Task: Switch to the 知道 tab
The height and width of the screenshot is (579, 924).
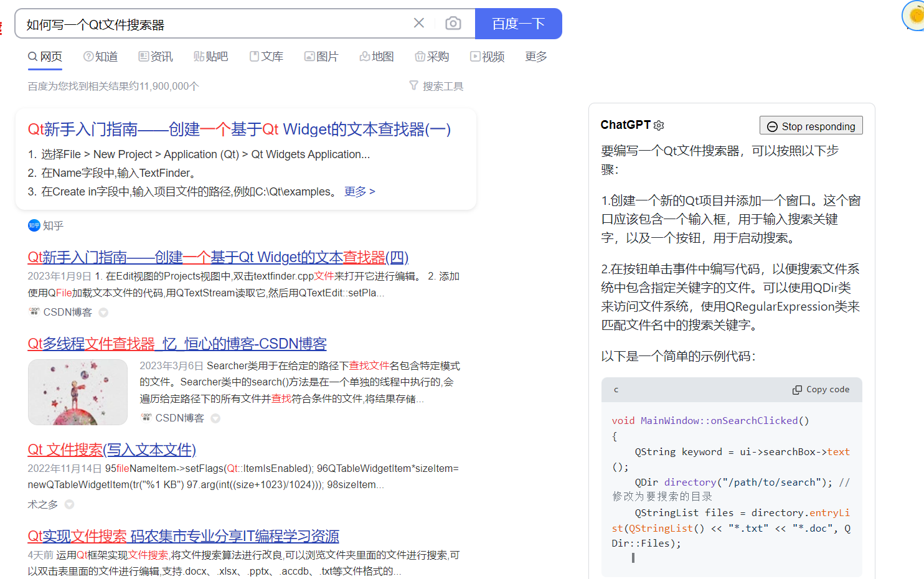Action: tap(100, 57)
